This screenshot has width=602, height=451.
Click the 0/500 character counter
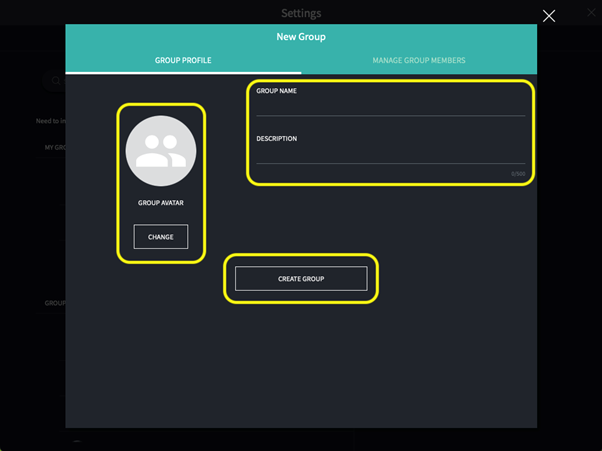point(517,174)
